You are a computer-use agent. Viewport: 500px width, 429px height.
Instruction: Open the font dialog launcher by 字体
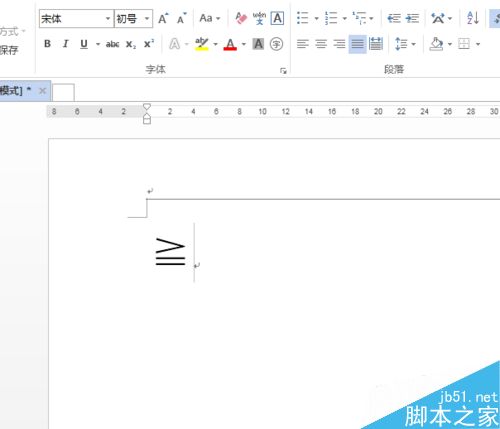pyautogui.click(x=283, y=71)
